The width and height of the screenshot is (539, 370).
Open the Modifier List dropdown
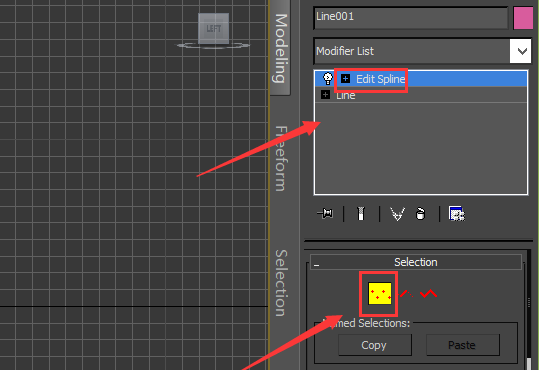point(520,51)
